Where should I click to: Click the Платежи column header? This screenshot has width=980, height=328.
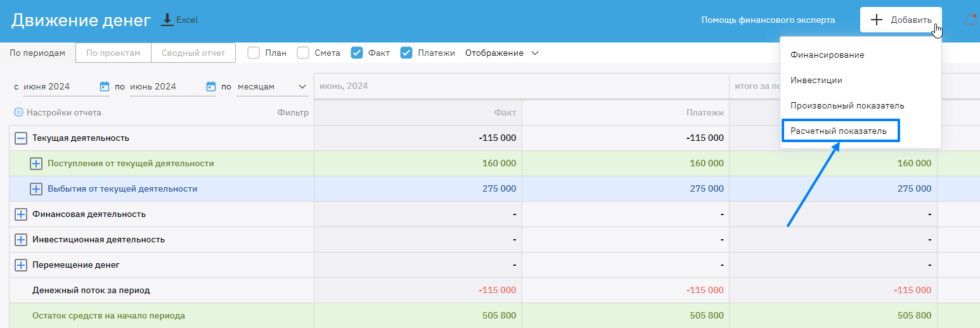click(626, 112)
